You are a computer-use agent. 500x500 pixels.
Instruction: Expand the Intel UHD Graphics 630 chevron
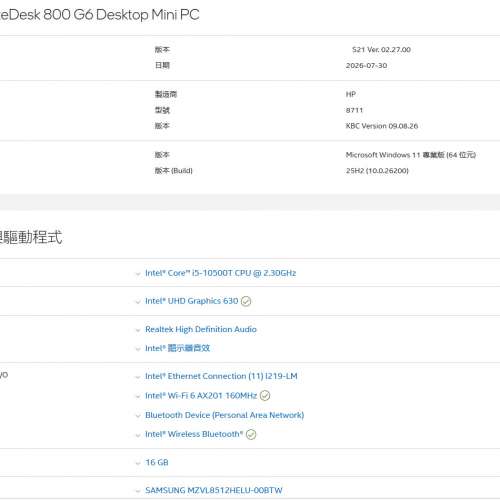coord(138,302)
